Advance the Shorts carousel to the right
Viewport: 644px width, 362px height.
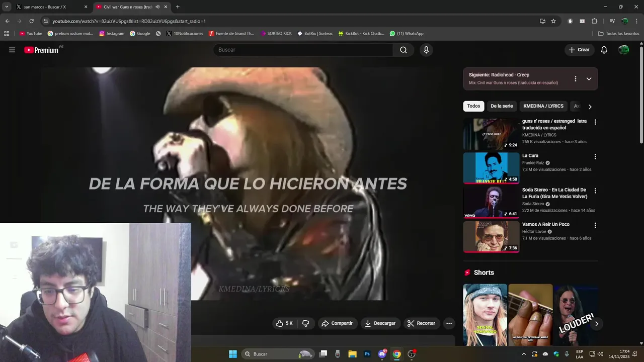597,324
